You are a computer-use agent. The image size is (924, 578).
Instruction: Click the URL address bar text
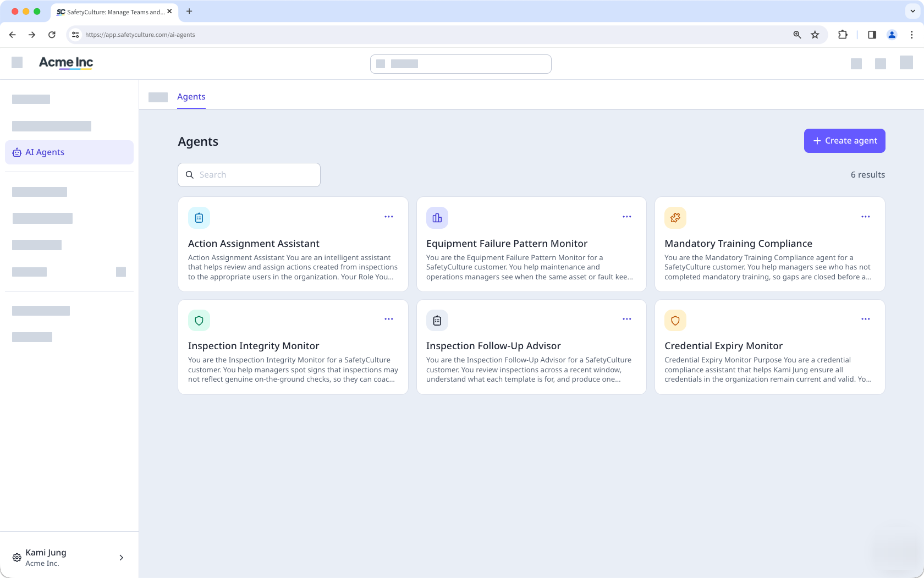pos(140,35)
